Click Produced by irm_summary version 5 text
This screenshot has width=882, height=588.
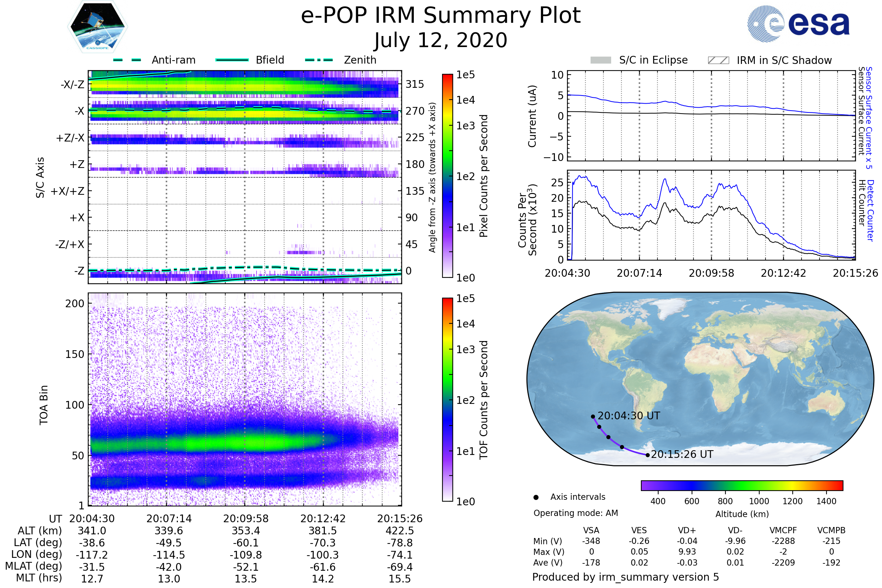625,577
